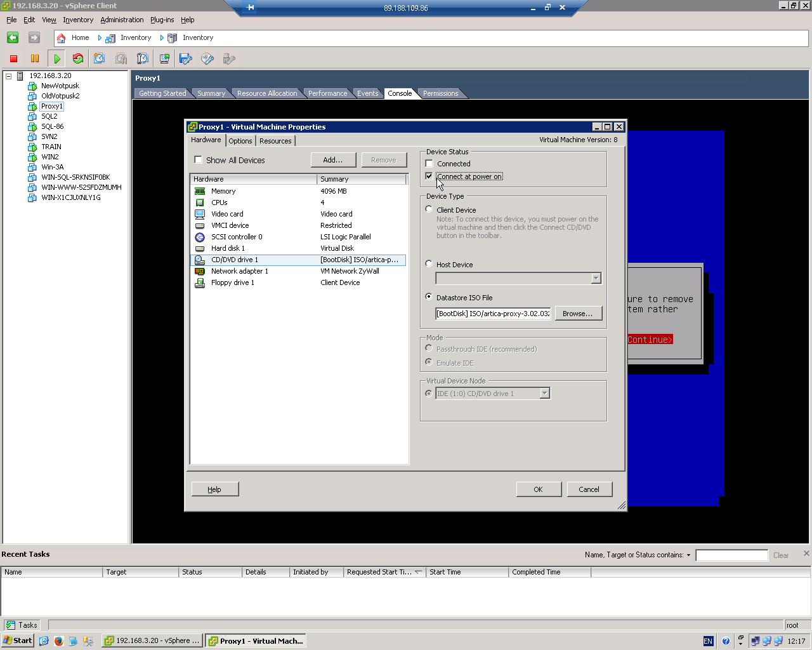Click the second Inventory breadcrumb arrow
This screenshot has width=812, height=650.
[162, 38]
